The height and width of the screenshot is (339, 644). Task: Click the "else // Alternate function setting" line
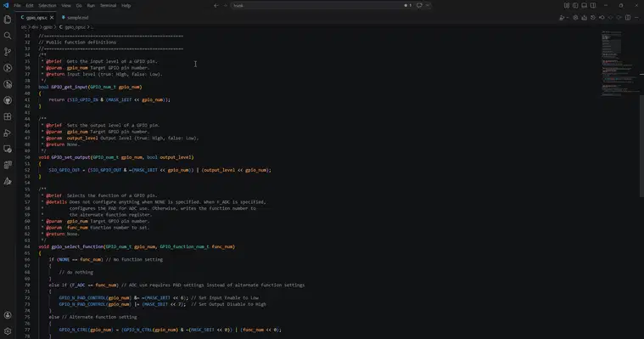(x=92, y=317)
